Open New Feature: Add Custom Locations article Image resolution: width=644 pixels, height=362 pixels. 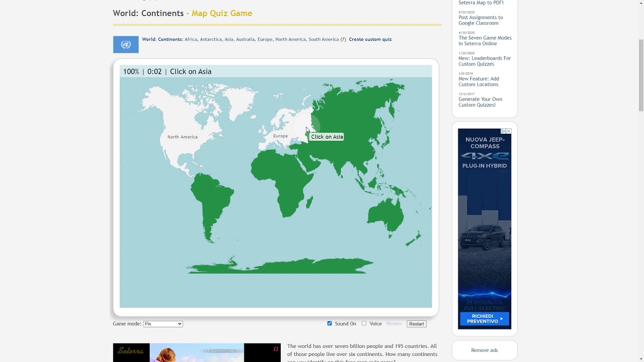click(x=478, y=81)
